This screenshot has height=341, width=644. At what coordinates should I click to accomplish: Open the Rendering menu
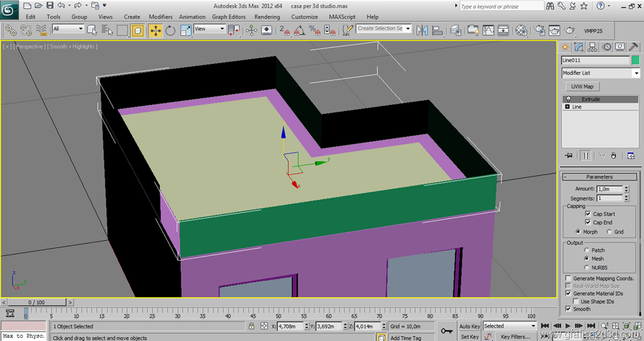point(267,17)
